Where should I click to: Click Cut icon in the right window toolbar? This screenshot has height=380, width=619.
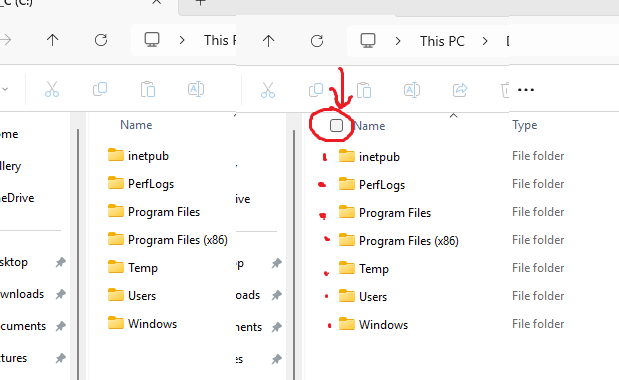click(x=268, y=90)
